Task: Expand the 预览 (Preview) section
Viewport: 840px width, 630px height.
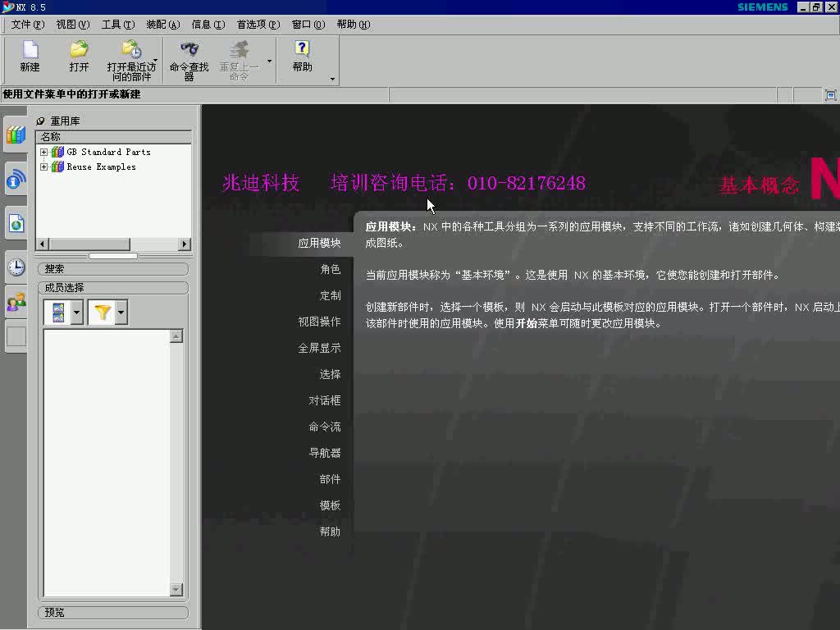Action: tap(113, 612)
